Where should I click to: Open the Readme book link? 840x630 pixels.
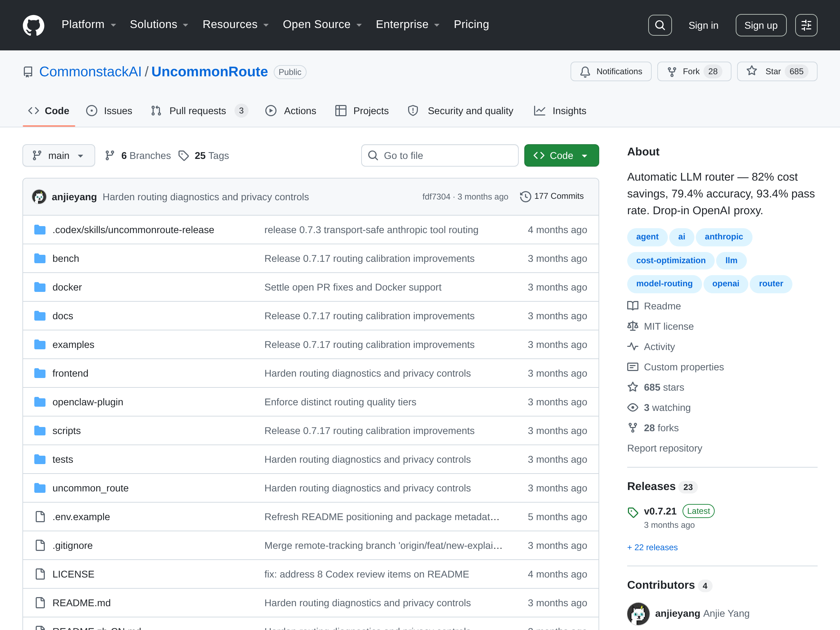click(x=654, y=306)
